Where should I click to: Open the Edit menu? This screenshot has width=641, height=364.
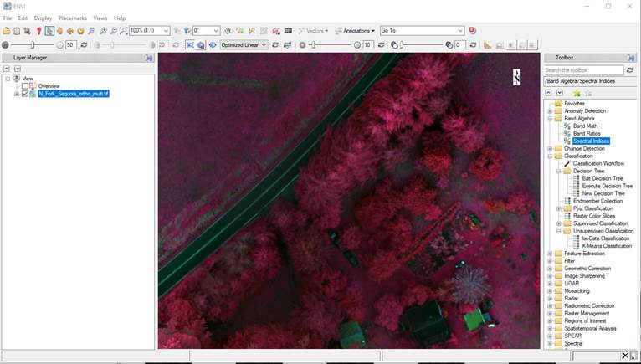[x=23, y=18]
